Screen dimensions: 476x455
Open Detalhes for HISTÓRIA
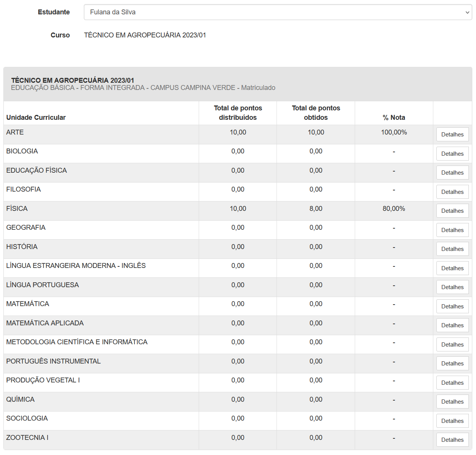[x=452, y=249]
